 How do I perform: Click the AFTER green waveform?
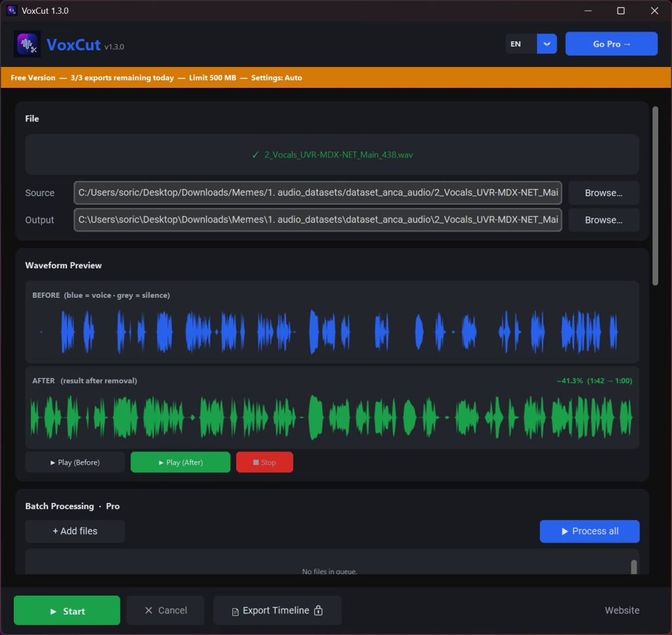pos(332,417)
